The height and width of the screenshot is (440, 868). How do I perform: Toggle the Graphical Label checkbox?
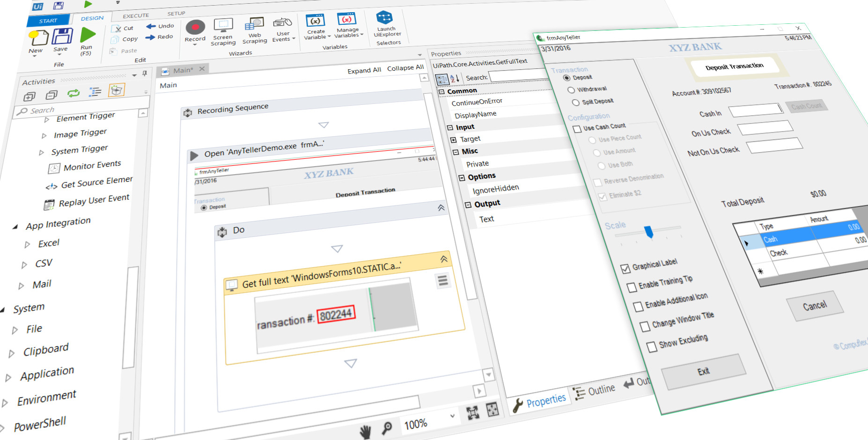click(625, 269)
